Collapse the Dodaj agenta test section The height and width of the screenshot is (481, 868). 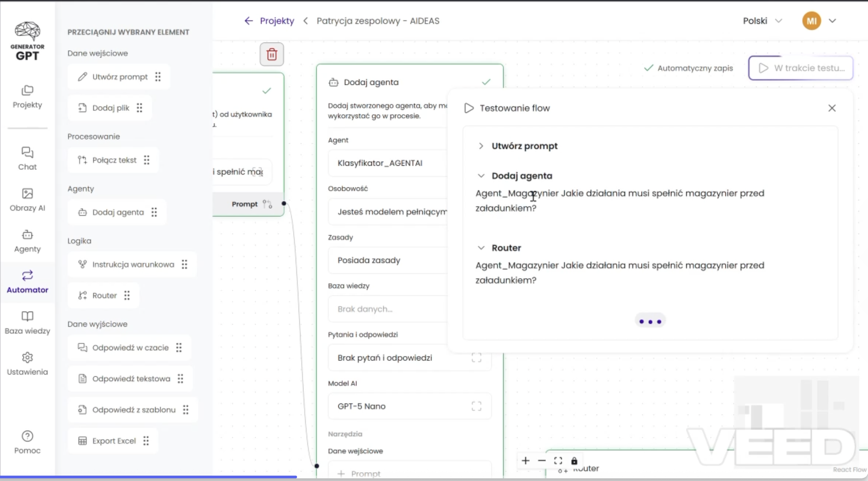pos(481,176)
